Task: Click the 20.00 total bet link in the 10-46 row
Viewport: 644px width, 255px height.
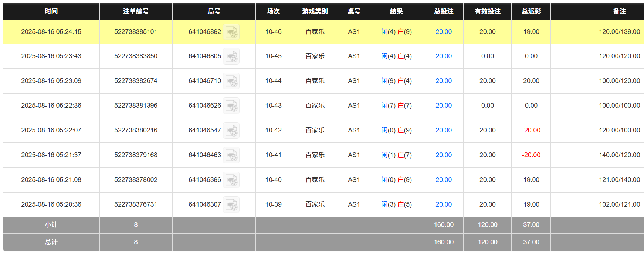Action: point(443,32)
